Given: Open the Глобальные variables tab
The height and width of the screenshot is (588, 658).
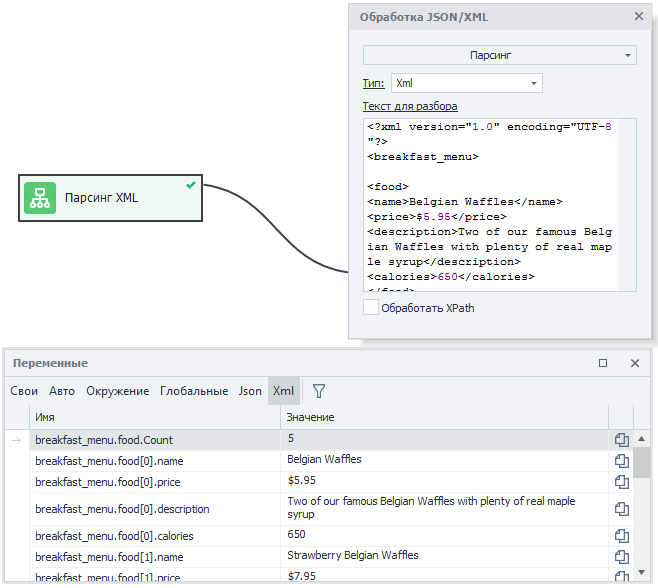Looking at the screenshot, I should click(194, 391).
